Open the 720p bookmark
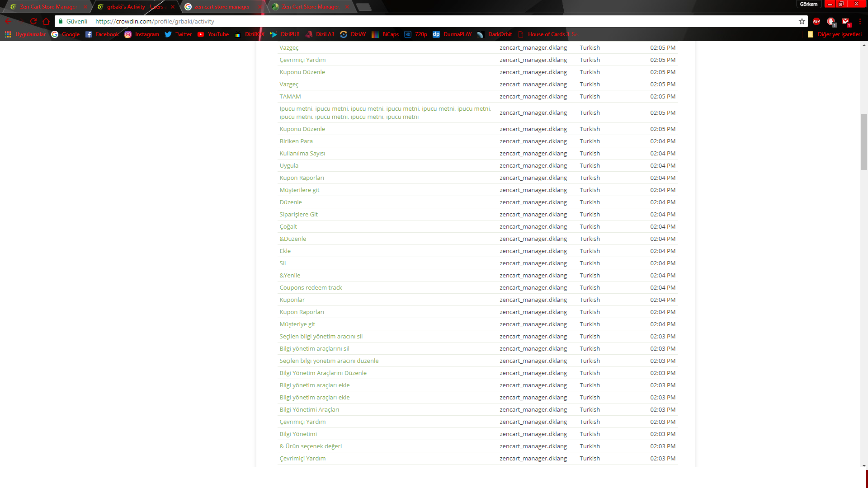The height and width of the screenshot is (488, 868). click(415, 34)
